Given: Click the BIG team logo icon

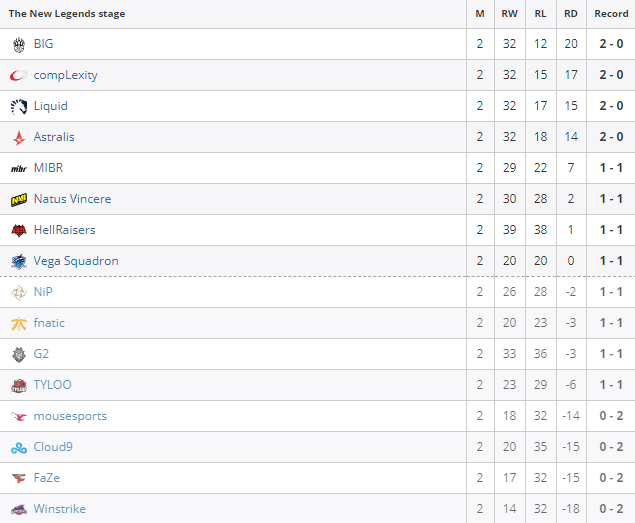Looking at the screenshot, I should pyautogui.click(x=19, y=44).
